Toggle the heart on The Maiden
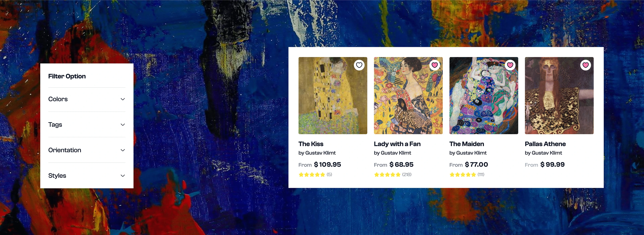Screen dimensions: 644x235 pyautogui.click(x=510, y=65)
